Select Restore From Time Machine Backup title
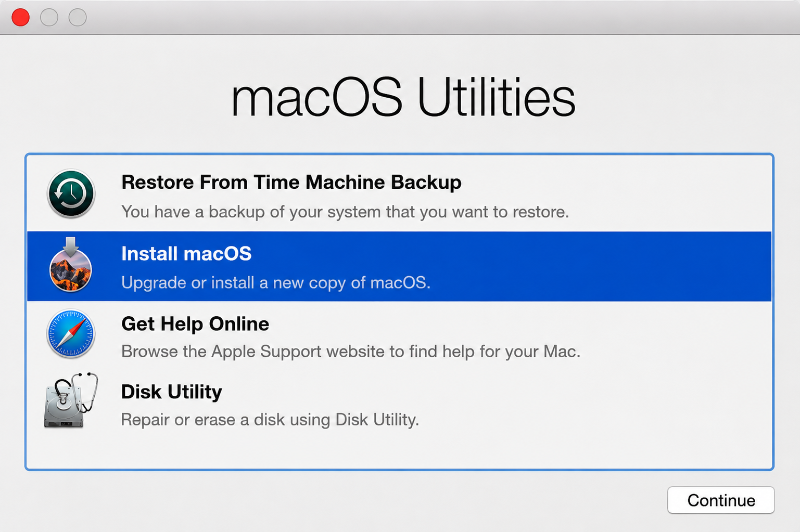 point(291,182)
